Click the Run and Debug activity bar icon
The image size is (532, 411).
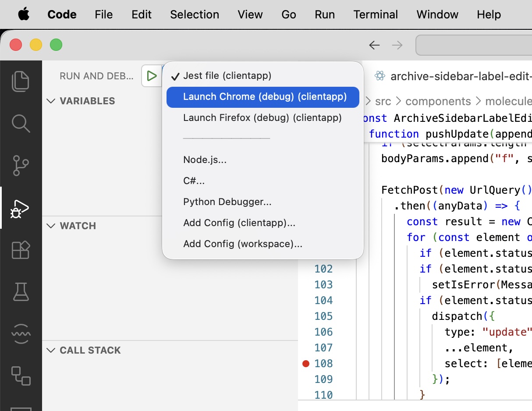pos(21,209)
